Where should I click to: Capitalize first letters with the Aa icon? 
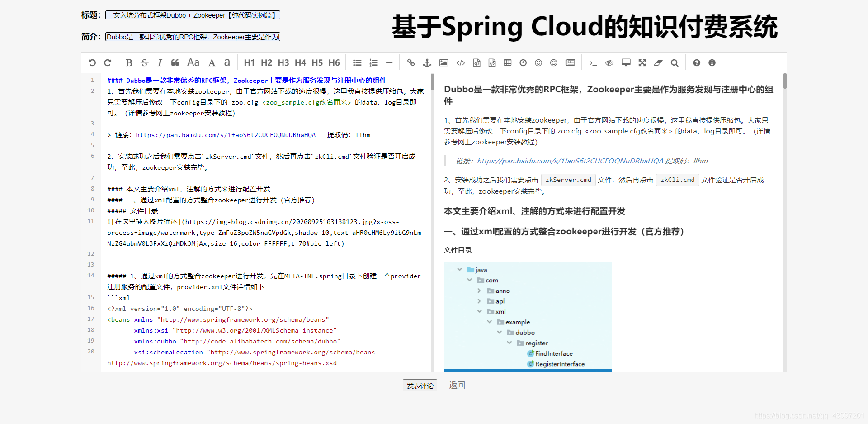tap(193, 62)
